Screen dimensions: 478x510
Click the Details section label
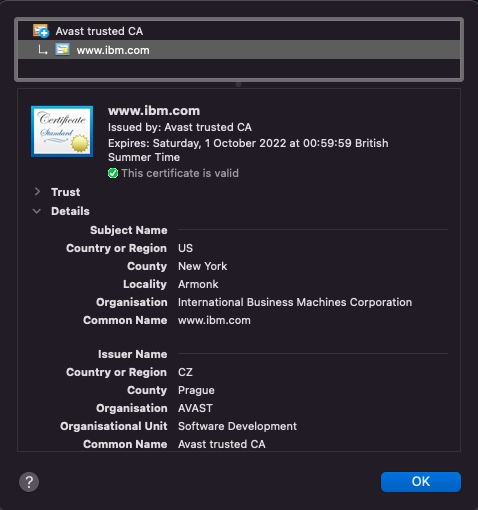[x=70, y=211]
